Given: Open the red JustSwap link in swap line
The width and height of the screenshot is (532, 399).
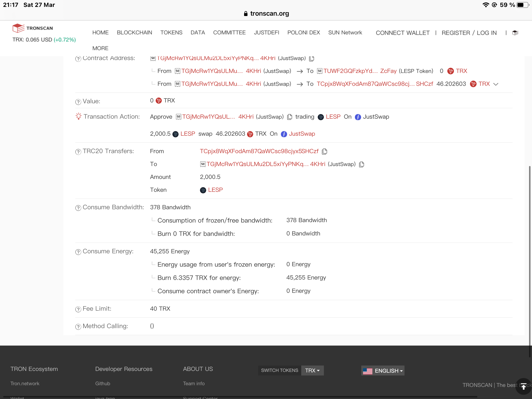Looking at the screenshot, I should [302, 134].
